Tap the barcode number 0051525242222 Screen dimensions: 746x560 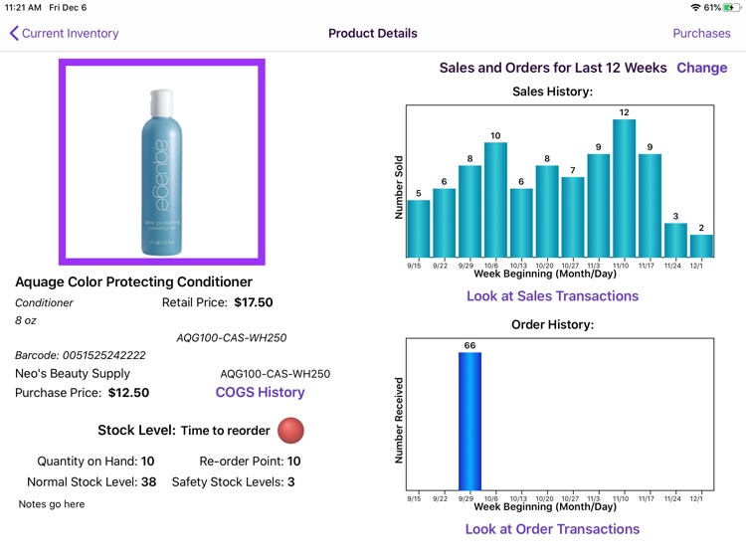coord(104,355)
